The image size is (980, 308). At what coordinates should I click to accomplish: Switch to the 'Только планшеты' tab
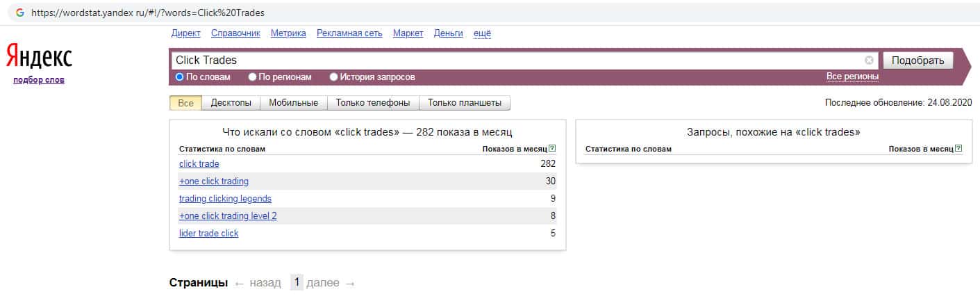coord(464,103)
